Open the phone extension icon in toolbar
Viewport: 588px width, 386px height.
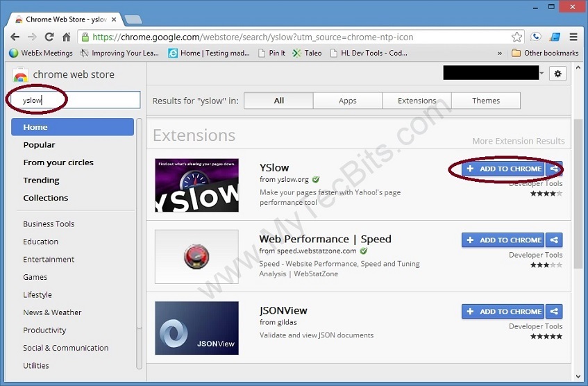[x=536, y=37]
